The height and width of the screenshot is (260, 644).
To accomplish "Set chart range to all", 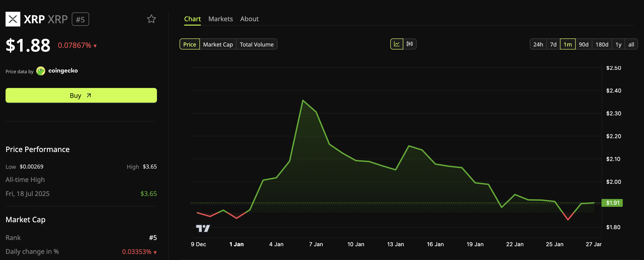I will click(x=631, y=44).
